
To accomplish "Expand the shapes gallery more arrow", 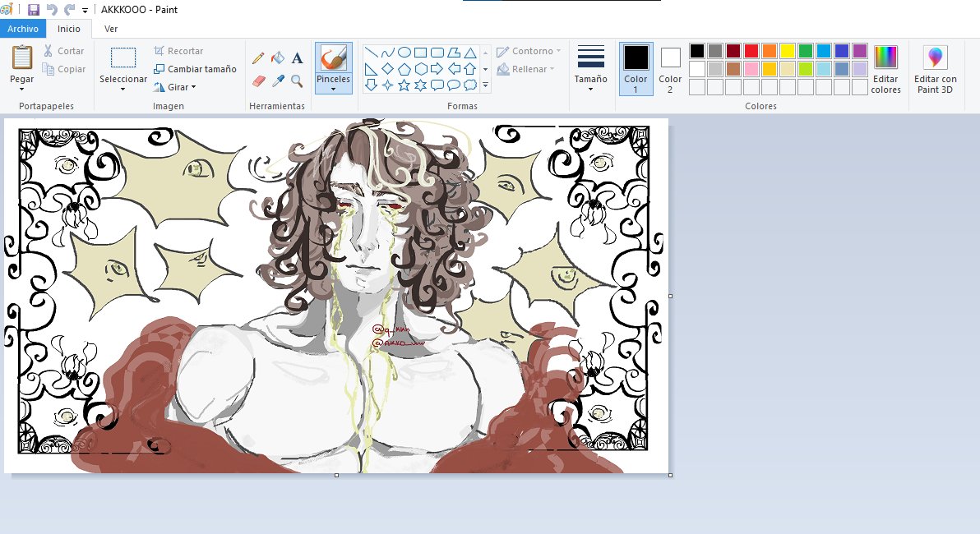I will pyautogui.click(x=486, y=85).
